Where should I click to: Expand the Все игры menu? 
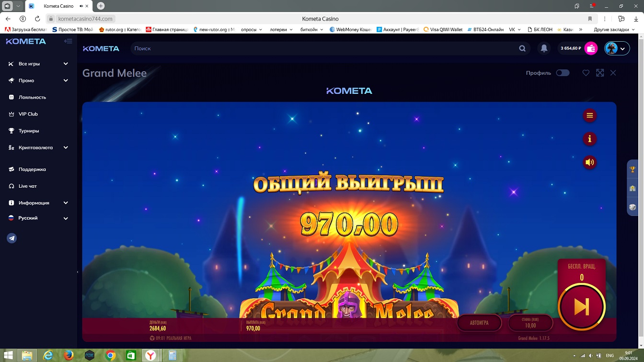[38, 64]
